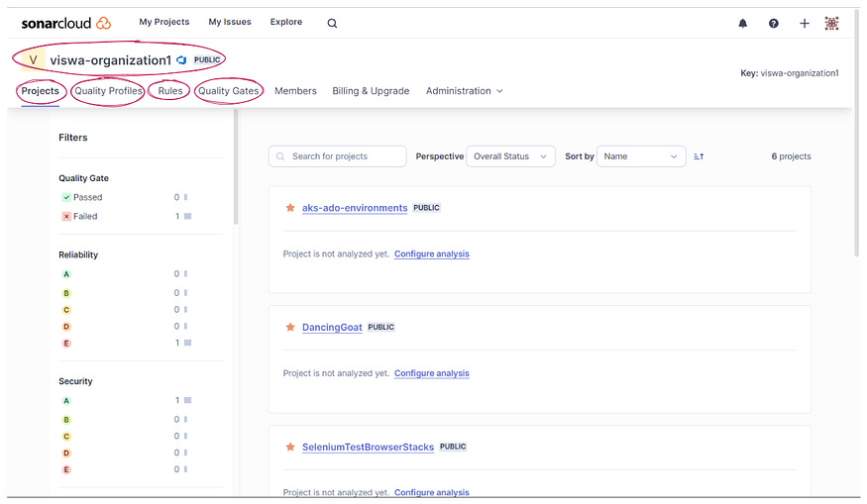Open the aks-ado-environments project link
Screen dimensions: 867x504
coord(355,208)
